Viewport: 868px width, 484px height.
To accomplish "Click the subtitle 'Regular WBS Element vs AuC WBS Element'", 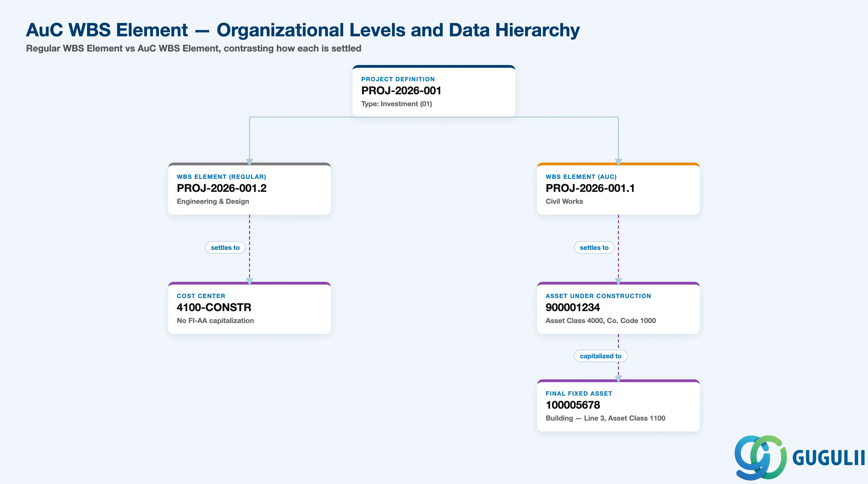I will (123, 49).
